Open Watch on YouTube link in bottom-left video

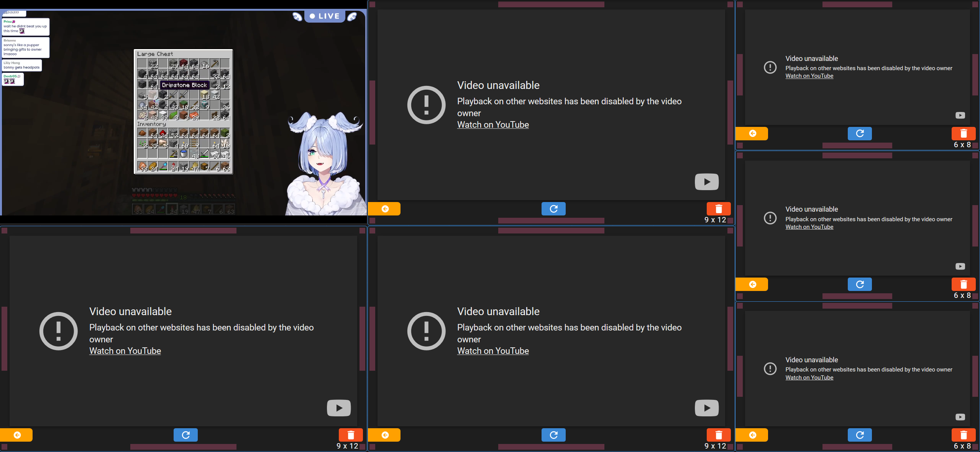coord(125,351)
